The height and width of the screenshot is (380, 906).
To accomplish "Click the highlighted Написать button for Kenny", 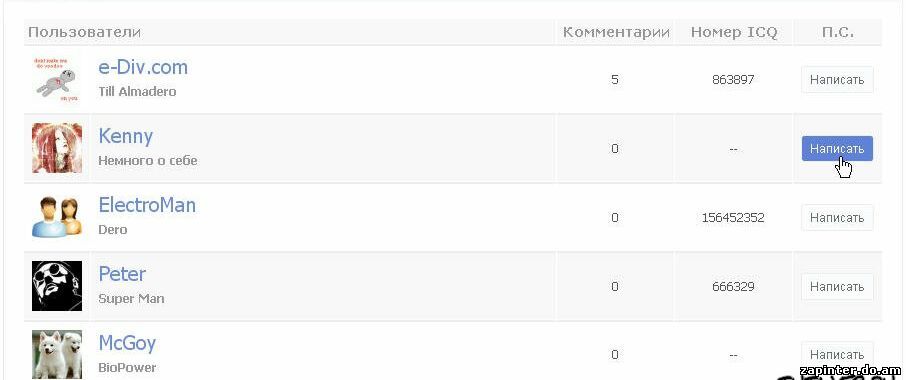I will (x=837, y=148).
